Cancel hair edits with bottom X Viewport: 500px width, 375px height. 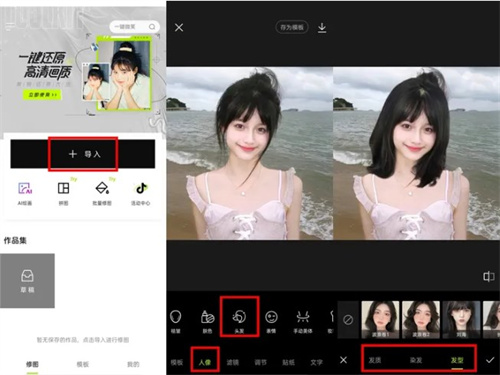(343, 360)
